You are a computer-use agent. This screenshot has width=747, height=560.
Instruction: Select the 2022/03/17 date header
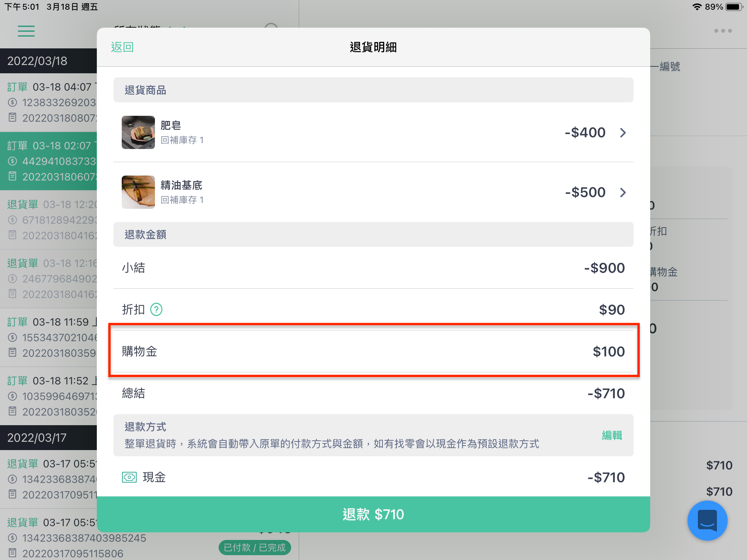[48, 438]
